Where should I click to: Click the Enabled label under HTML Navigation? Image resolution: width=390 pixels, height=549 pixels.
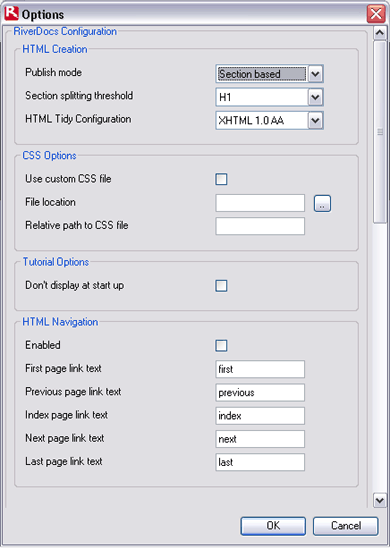[43, 345]
